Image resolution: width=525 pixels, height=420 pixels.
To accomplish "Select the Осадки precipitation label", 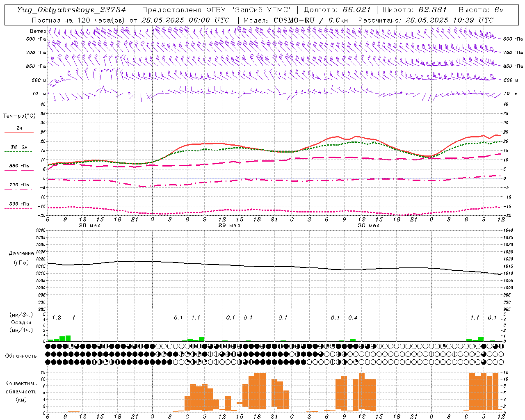I will (21, 322).
